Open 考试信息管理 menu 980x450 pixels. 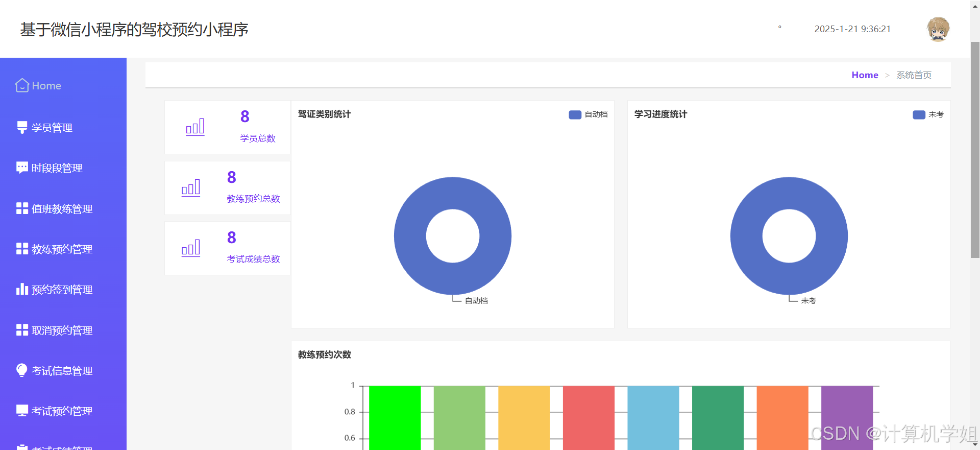coord(63,370)
